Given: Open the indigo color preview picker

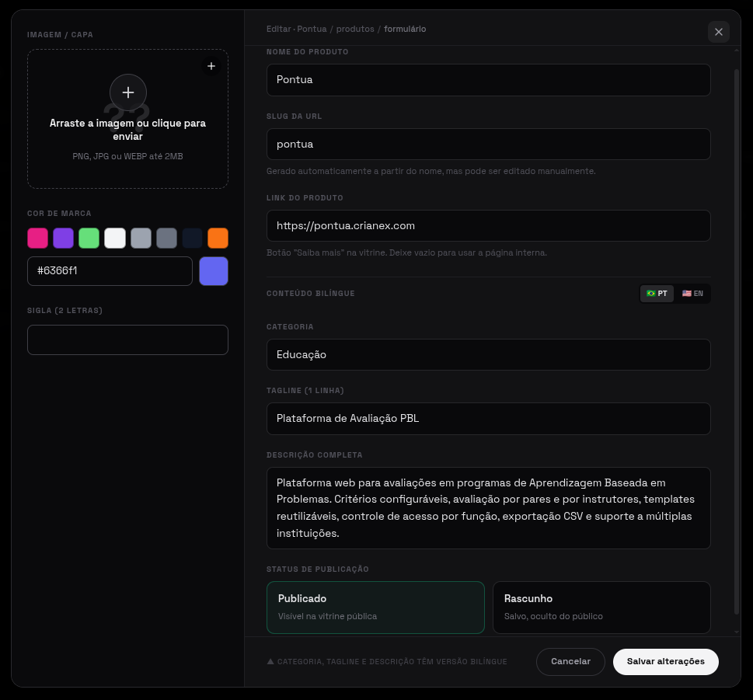Looking at the screenshot, I should [x=214, y=271].
